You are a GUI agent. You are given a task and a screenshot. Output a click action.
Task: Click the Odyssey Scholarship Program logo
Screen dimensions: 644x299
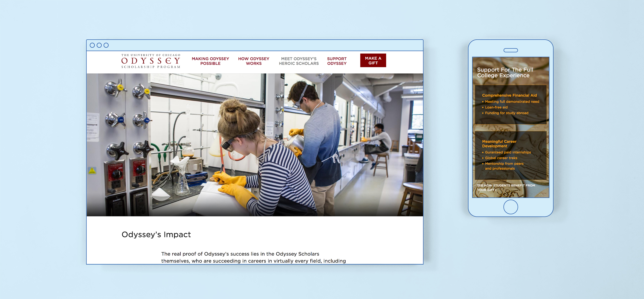(x=151, y=61)
